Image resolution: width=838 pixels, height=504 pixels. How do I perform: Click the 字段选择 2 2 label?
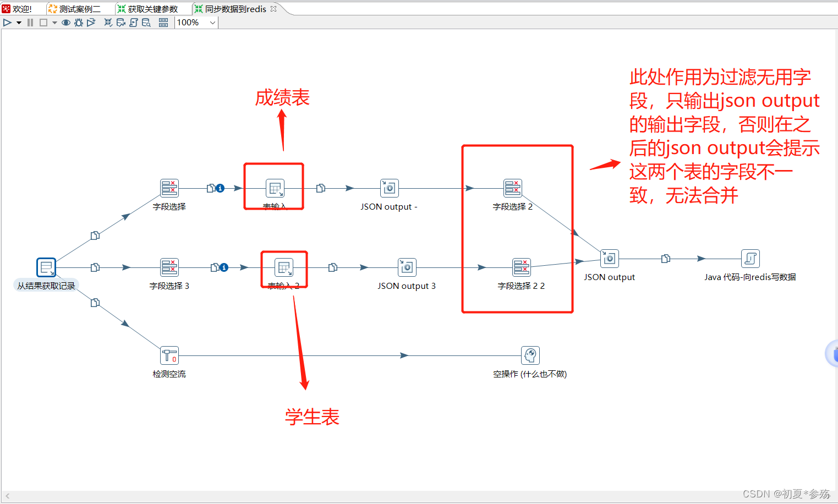click(x=521, y=286)
